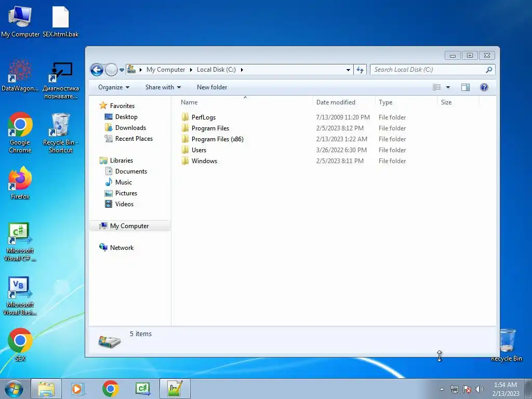This screenshot has height=399, width=532.
Task: Select Recycle Bin - Shortcut icon
Action: pos(60,132)
